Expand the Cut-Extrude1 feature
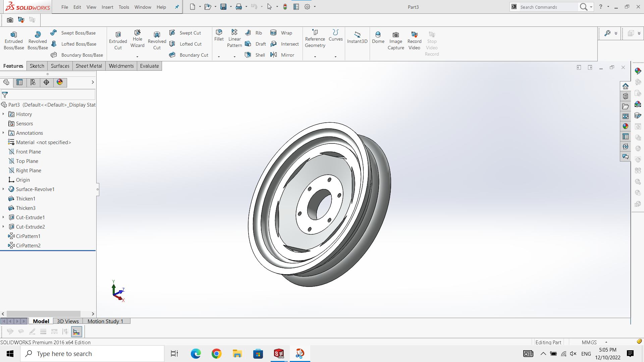 [x=3, y=217]
